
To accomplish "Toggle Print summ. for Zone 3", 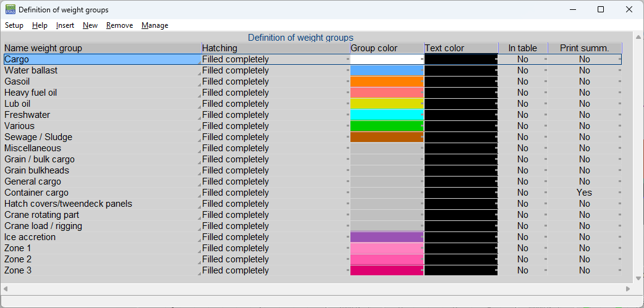I will (585, 270).
